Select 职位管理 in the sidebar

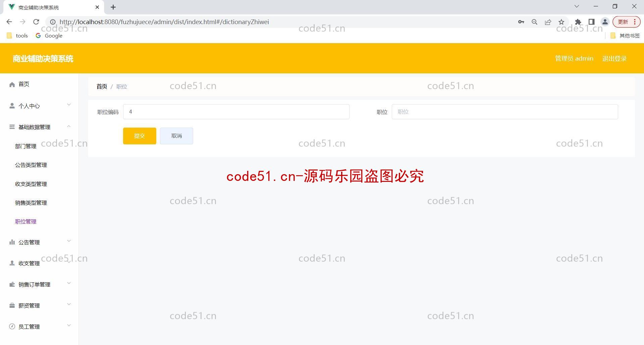(x=26, y=221)
